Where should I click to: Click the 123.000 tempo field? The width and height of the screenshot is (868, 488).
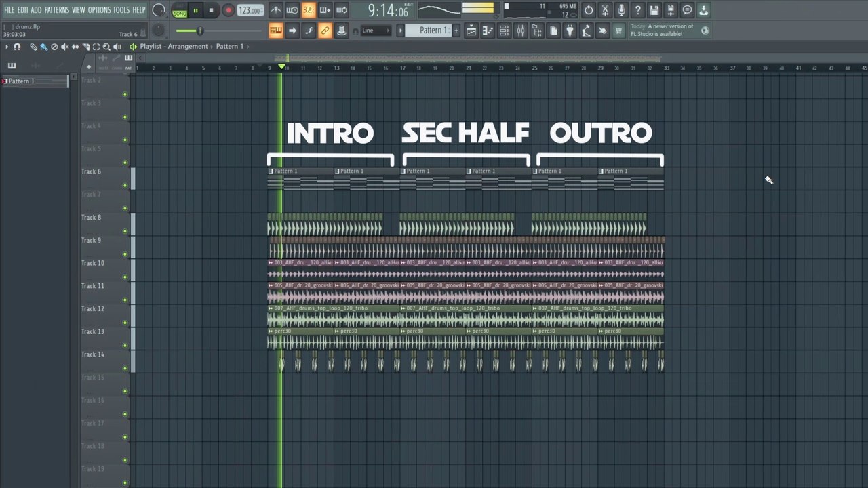point(250,10)
